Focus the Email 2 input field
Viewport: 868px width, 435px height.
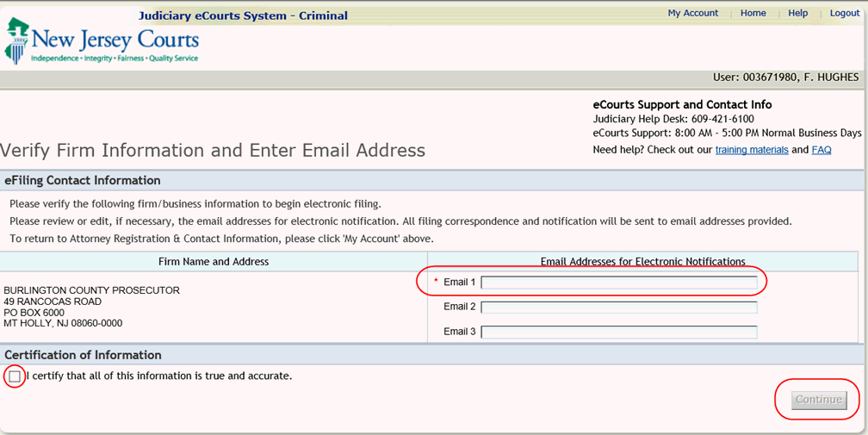click(x=618, y=308)
